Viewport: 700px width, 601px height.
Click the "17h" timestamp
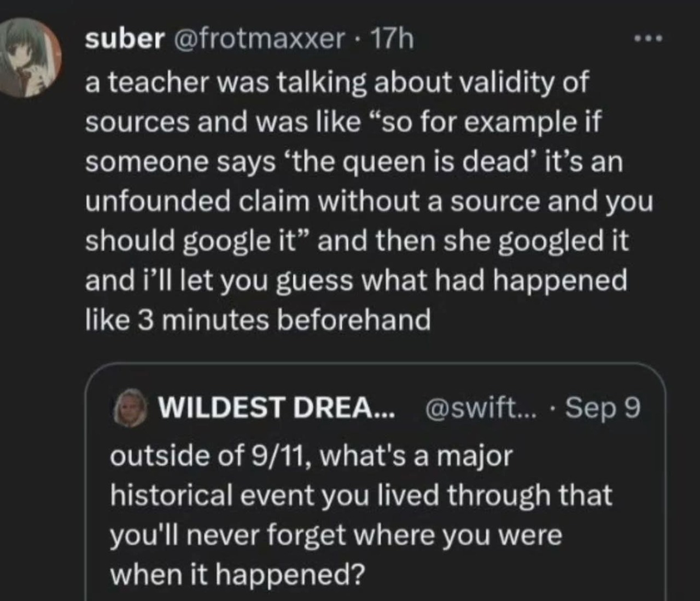[x=392, y=39]
